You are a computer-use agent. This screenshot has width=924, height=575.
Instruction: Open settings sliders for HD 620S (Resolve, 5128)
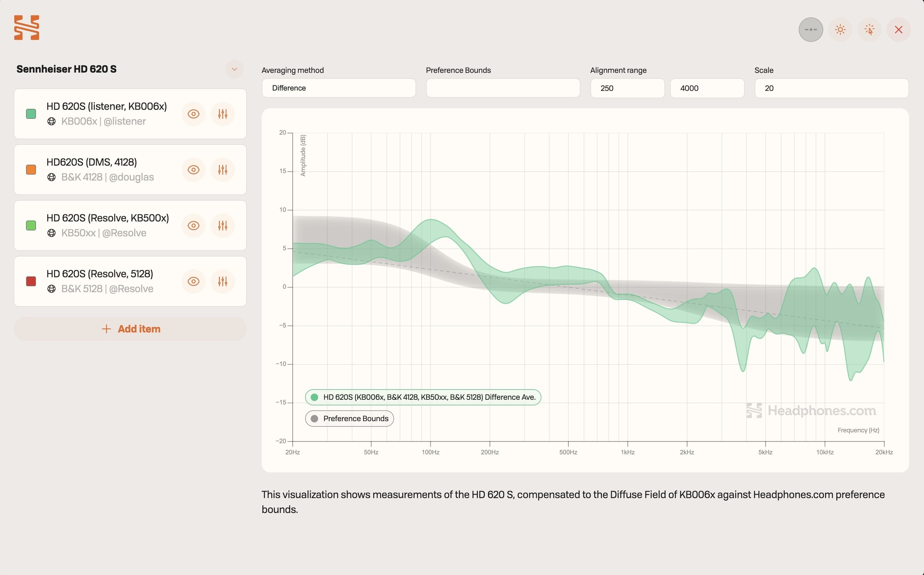coord(223,281)
